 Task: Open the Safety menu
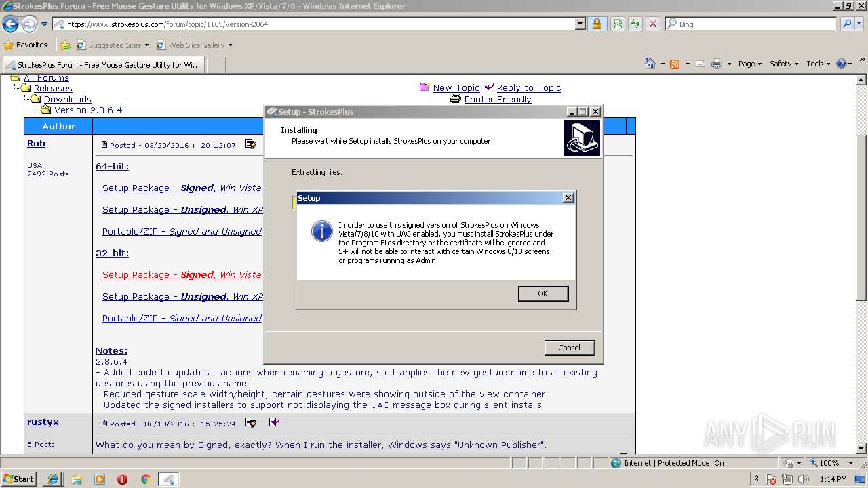(784, 64)
